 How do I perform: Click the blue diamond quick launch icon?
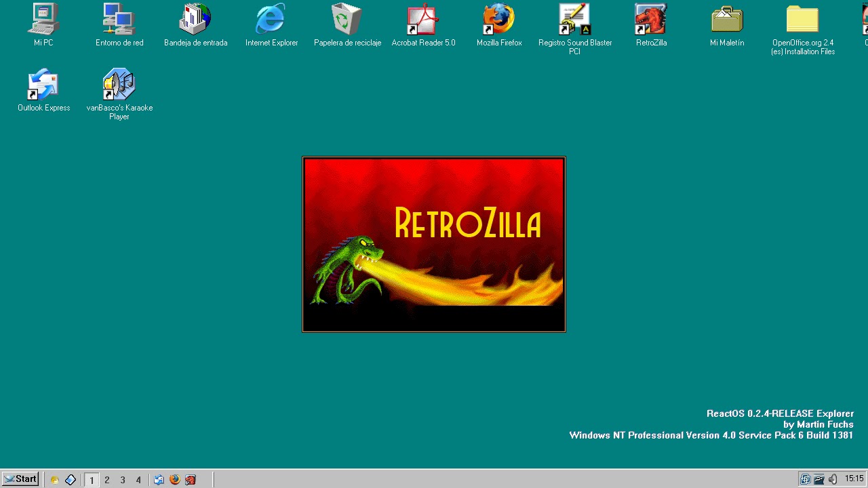pos(71,480)
